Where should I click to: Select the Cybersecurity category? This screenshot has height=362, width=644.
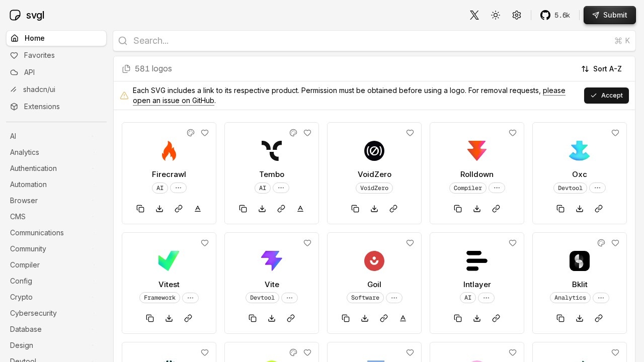(x=33, y=313)
